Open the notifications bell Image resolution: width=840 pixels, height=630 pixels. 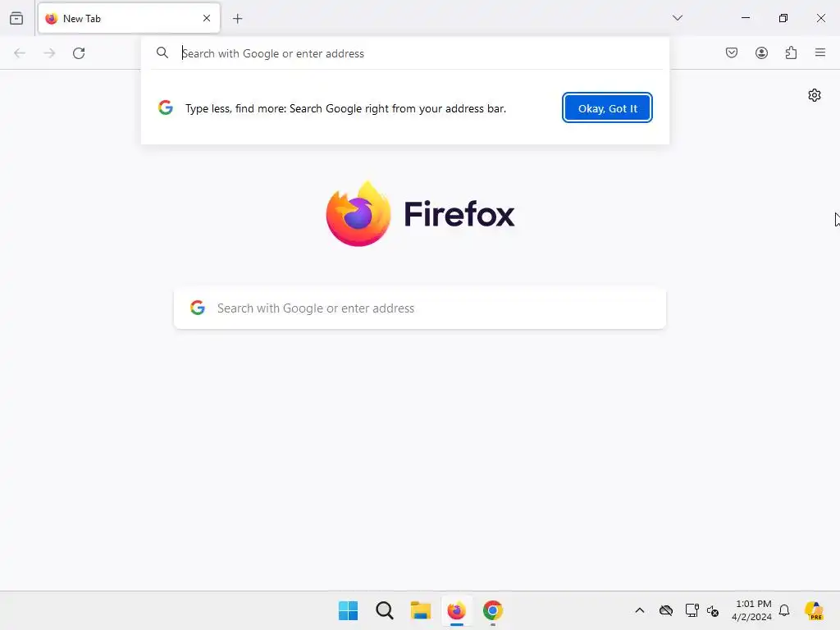coord(784,610)
